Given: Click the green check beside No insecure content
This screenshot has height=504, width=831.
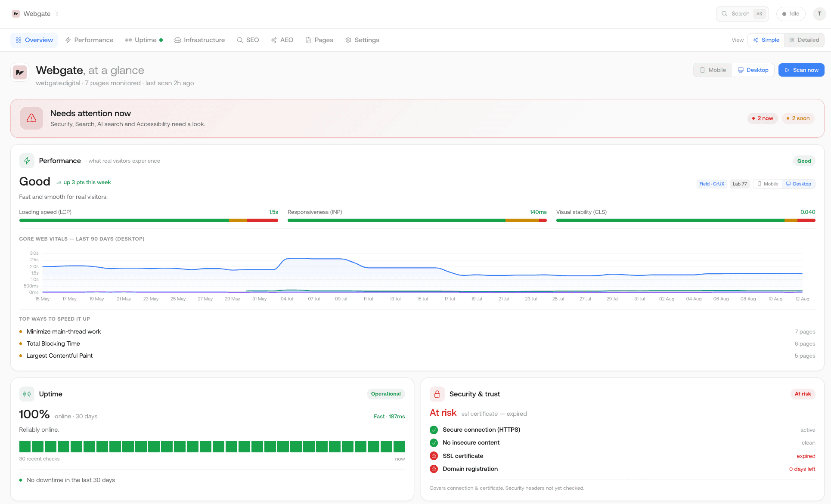Looking at the screenshot, I should pos(434,443).
